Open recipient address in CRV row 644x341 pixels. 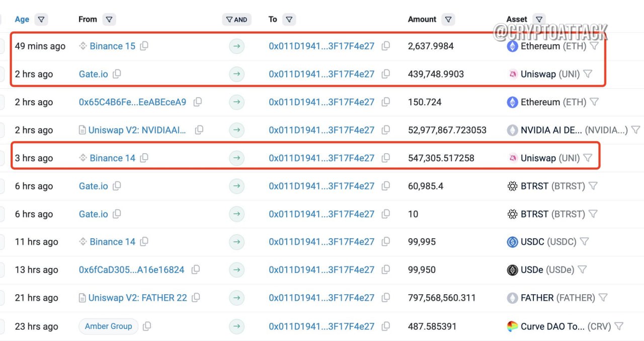[321, 326]
